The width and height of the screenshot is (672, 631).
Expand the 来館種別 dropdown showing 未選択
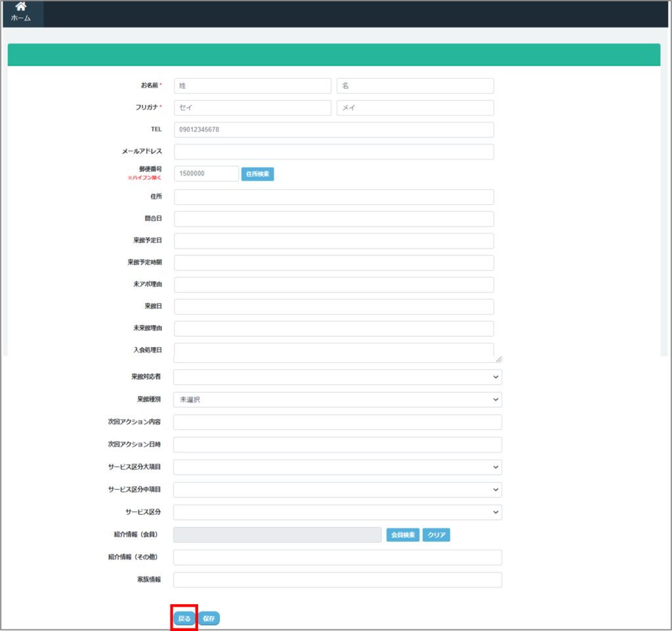(x=337, y=399)
